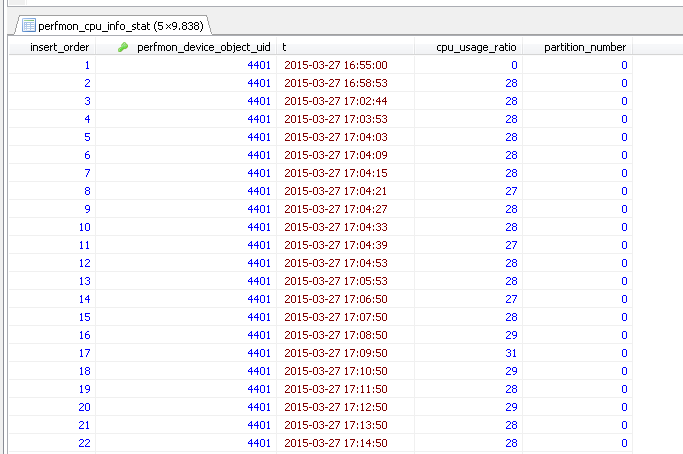Select the perfmon_cpu_info_stat result tab
Image resolution: width=683 pixels, height=454 pixels.
pos(113,26)
